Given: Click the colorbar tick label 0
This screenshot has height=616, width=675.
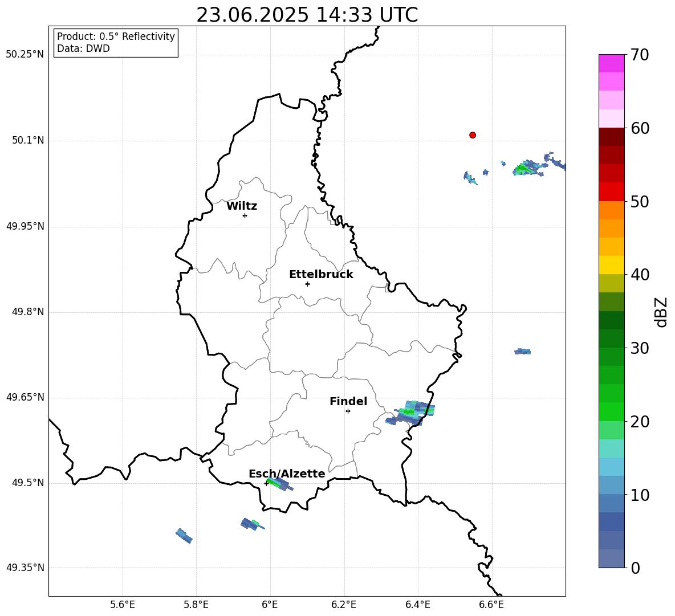Looking at the screenshot, I should [x=635, y=568].
